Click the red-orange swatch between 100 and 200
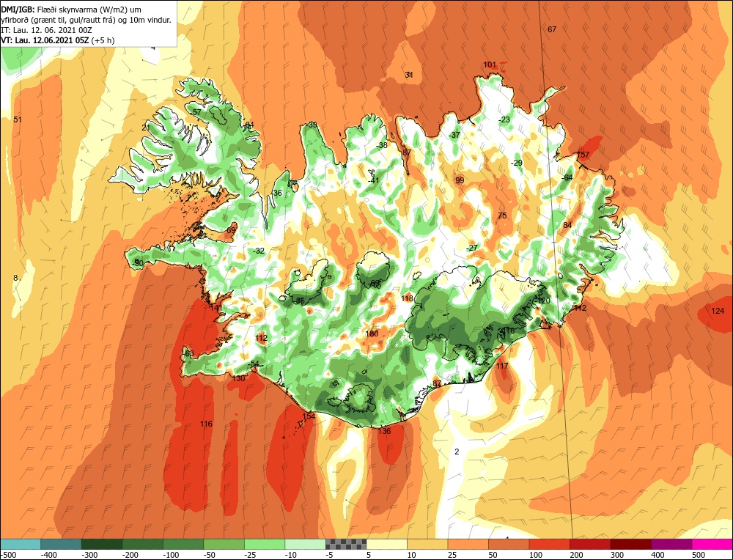Image resolution: width=733 pixels, height=560 pixels. [549, 544]
